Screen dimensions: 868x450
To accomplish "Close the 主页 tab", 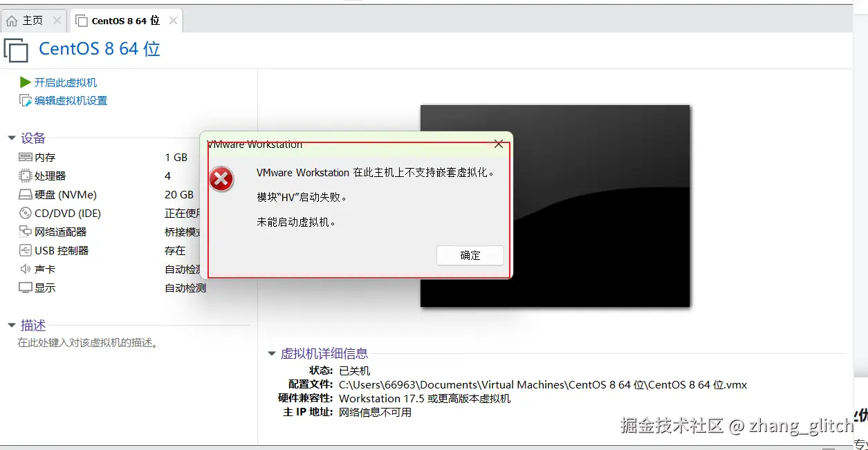I will tap(57, 21).
